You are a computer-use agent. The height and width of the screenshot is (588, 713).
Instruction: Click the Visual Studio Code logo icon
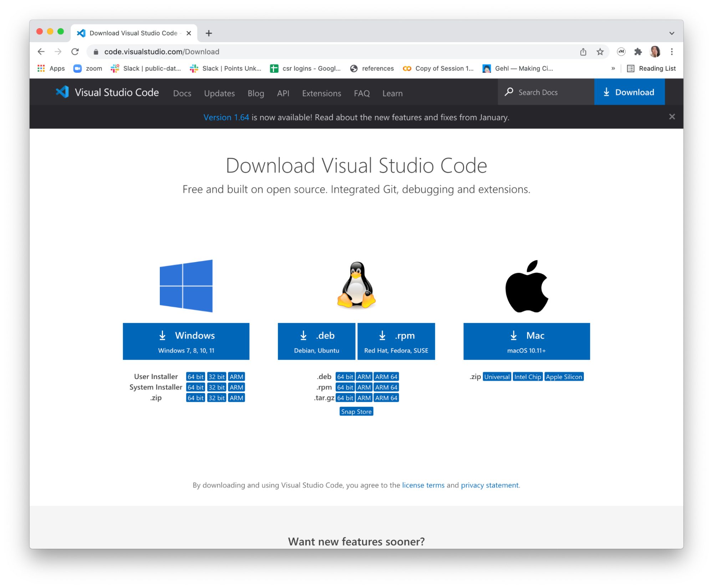pos(62,92)
